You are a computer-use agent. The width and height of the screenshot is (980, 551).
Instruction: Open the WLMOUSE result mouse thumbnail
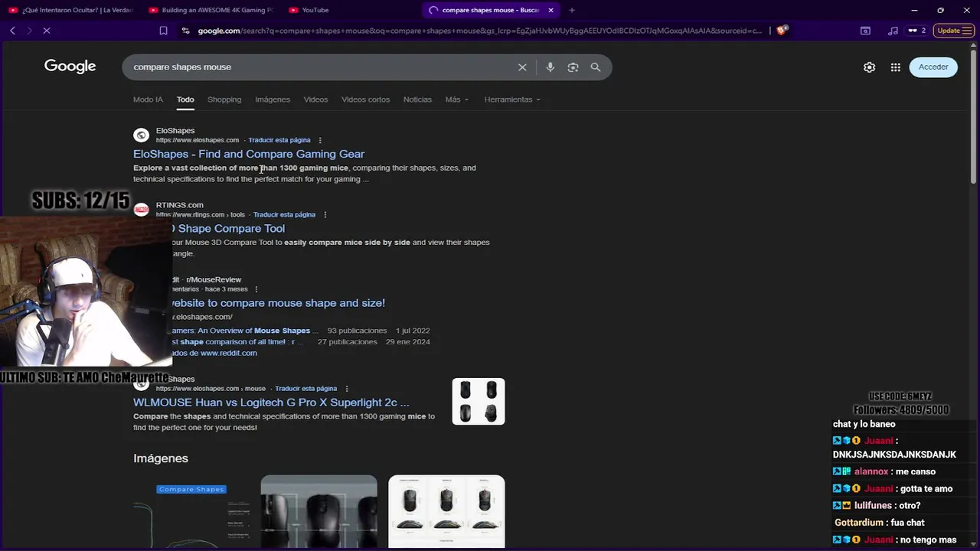tap(479, 402)
